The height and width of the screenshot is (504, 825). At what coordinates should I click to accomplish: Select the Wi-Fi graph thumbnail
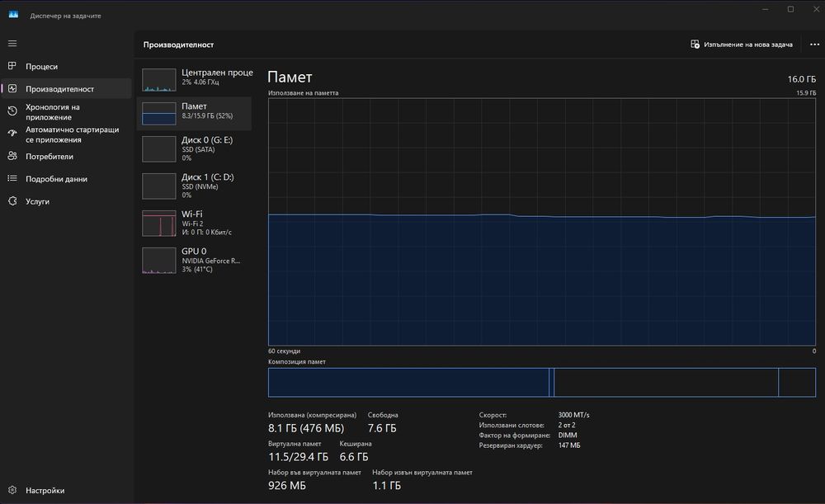(159, 223)
